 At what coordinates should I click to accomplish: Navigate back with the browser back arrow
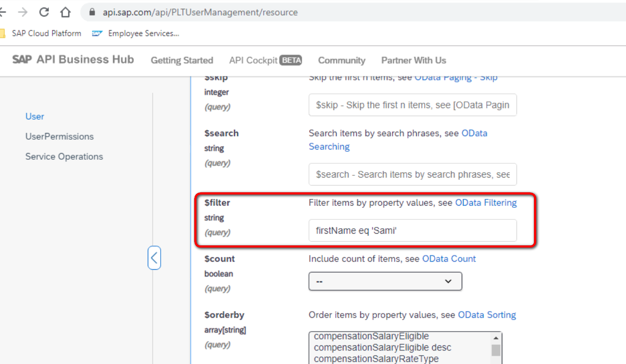pyautogui.click(x=4, y=12)
